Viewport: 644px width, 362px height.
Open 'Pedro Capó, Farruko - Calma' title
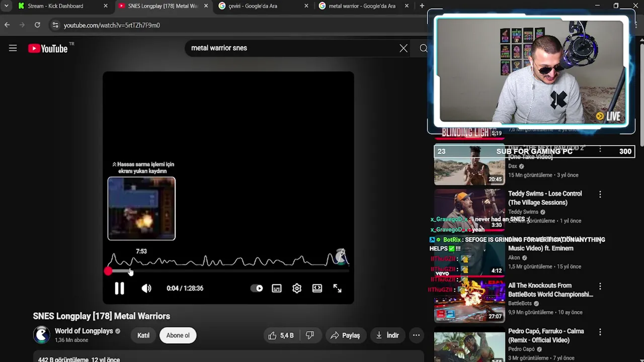[x=546, y=336]
